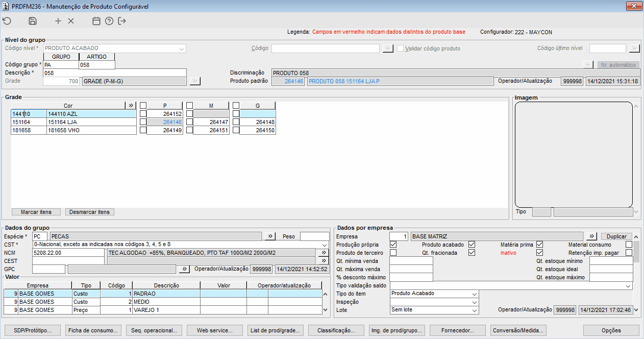Expand Tipo validação saldo dropdown
Image resolution: width=644 pixels, height=339 pixels.
coord(628,286)
